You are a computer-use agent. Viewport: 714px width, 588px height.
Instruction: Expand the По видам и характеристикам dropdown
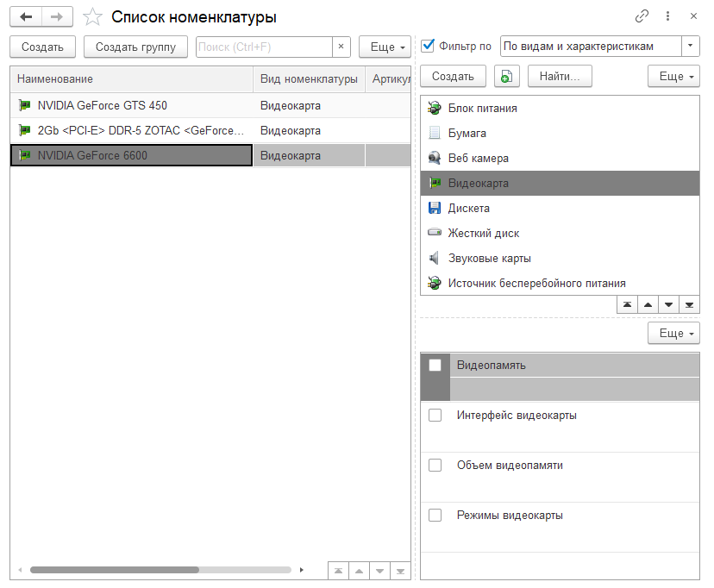point(690,47)
